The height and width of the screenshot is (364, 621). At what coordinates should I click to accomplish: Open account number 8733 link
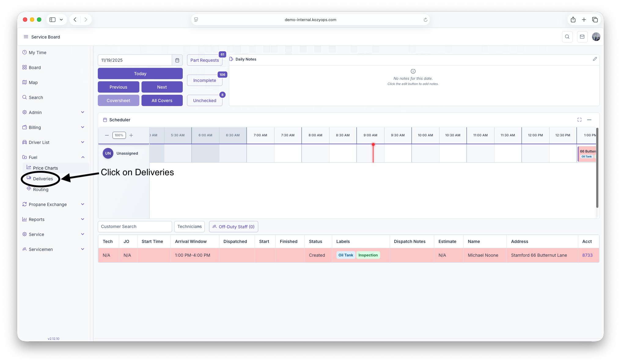click(x=587, y=255)
